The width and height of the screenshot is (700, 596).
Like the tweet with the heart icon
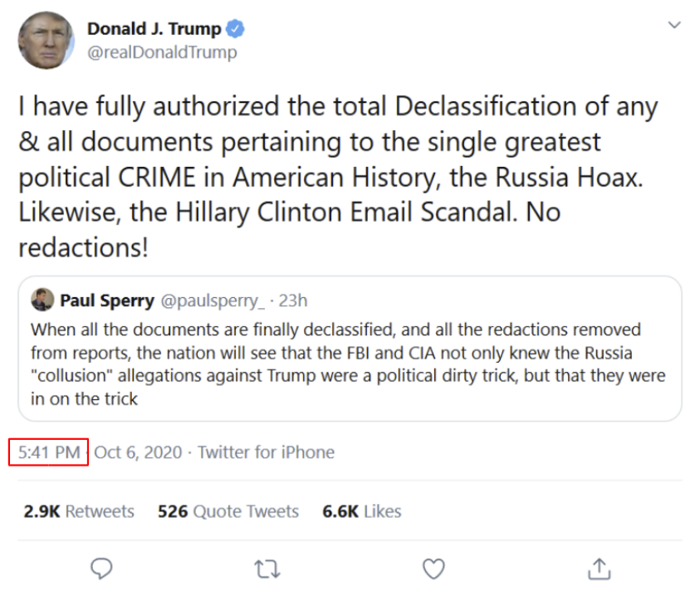click(433, 569)
